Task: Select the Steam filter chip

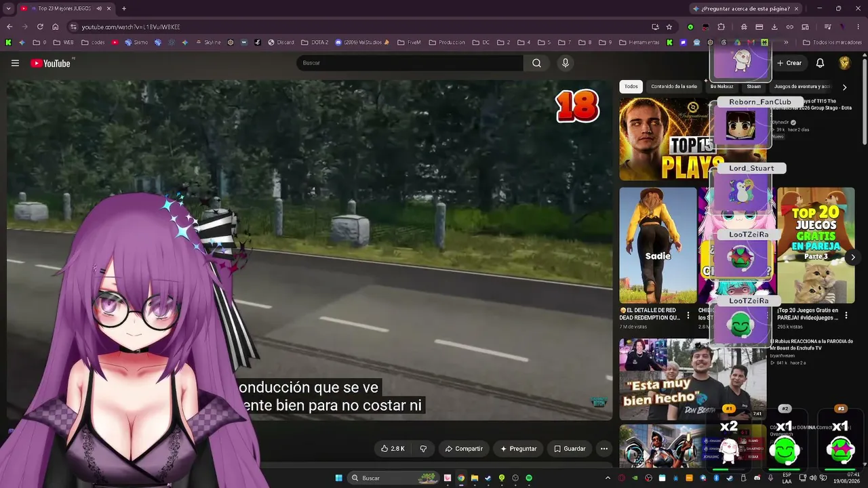Action: (x=753, y=87)
